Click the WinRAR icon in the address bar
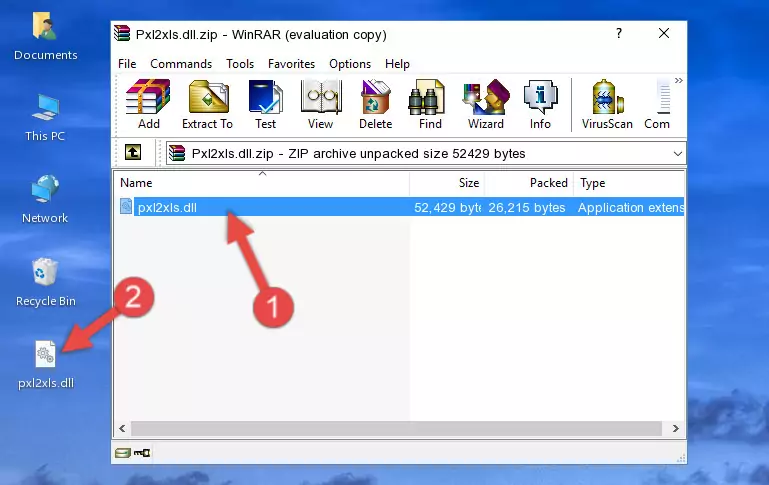The image size is (769, 485). [x=177, y=153]
